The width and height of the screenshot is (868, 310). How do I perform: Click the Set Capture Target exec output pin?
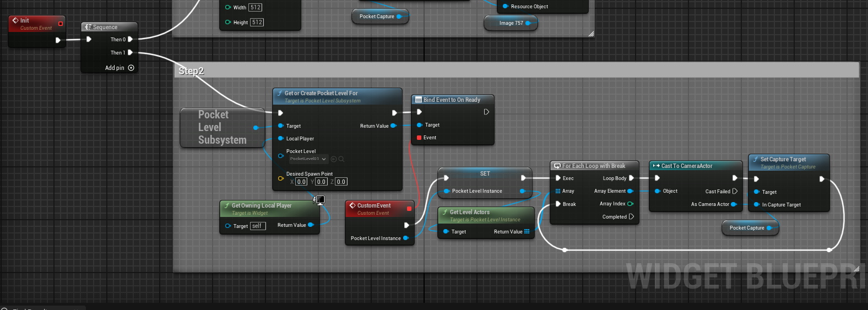click(822, 179)
